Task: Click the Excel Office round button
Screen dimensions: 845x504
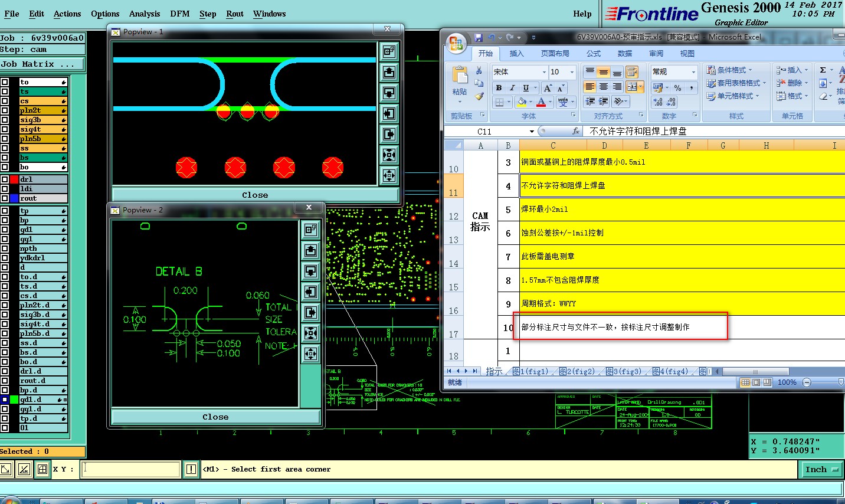Action: pyautogui.click(x=457, y=43)
